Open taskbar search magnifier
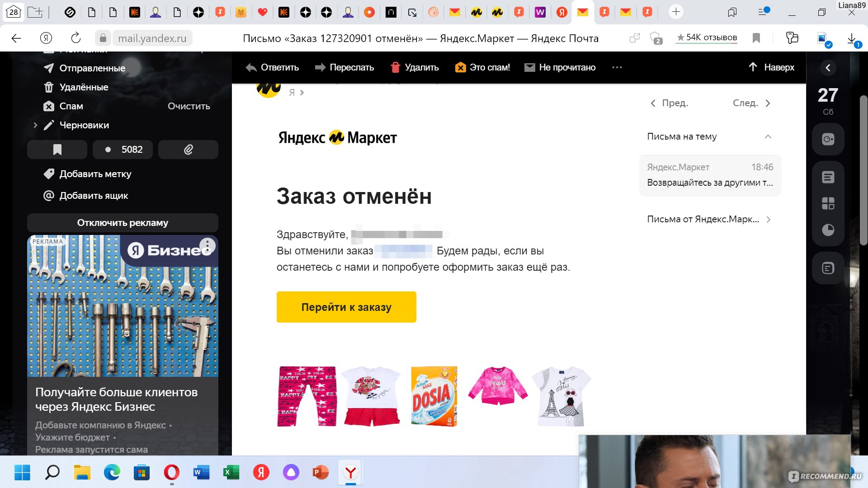 (52, 473)
